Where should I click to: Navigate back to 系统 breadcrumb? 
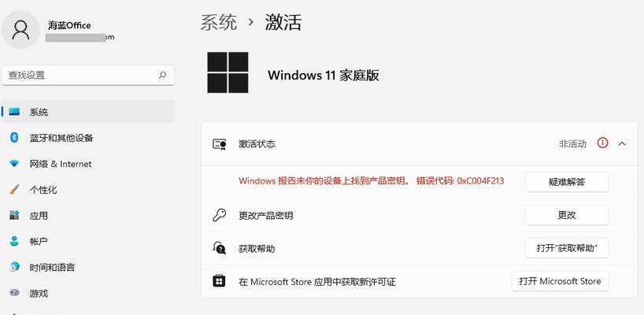point(219,22)
